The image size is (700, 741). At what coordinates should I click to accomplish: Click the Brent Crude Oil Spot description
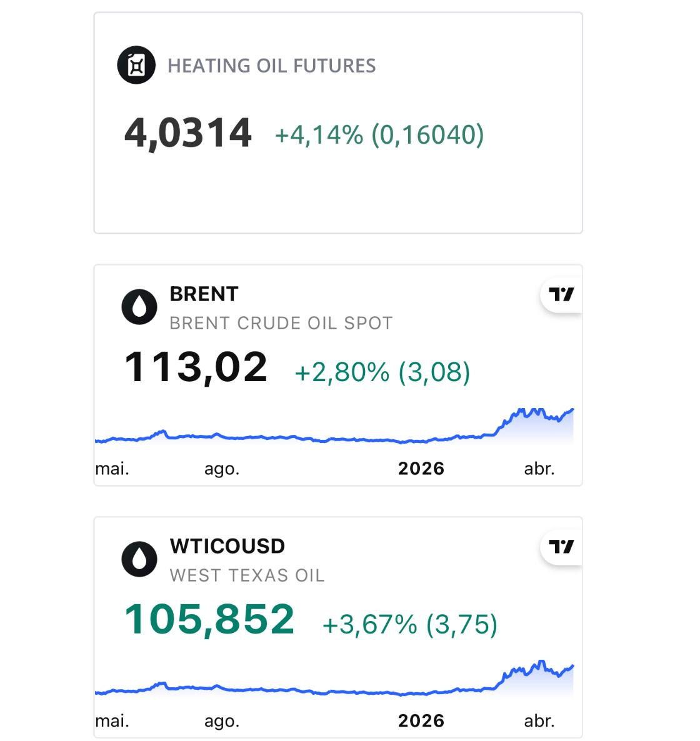click(281, 323)
